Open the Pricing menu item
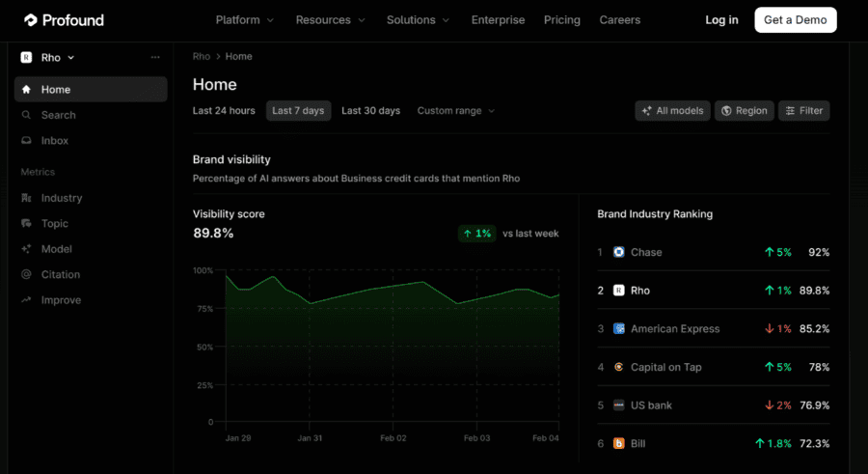868x474 pixels. point(562,20)
